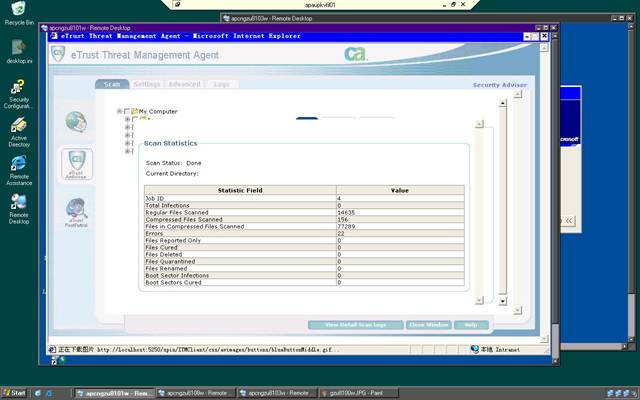Expand the first child node under My Computer
The image size is (640, 400).
[x=128, y=120]
